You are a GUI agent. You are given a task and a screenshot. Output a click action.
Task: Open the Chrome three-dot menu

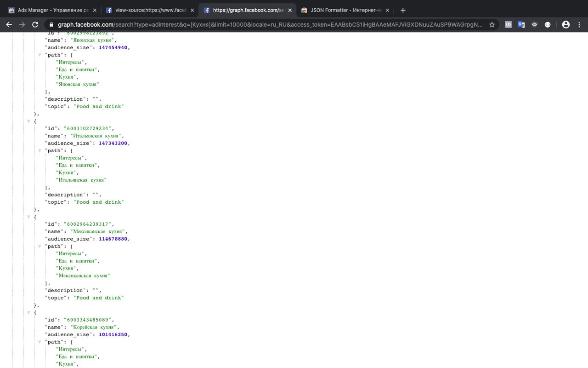coord(579,25)
